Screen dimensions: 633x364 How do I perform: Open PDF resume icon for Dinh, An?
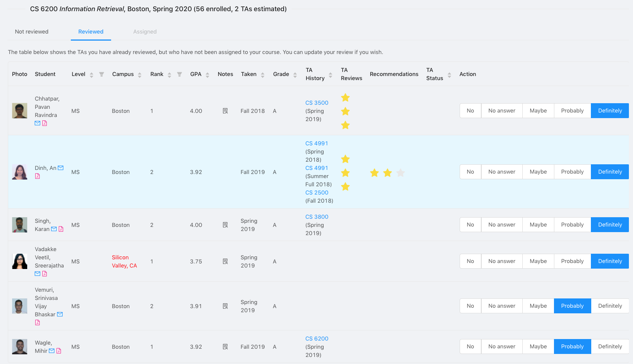click(37, 176)
